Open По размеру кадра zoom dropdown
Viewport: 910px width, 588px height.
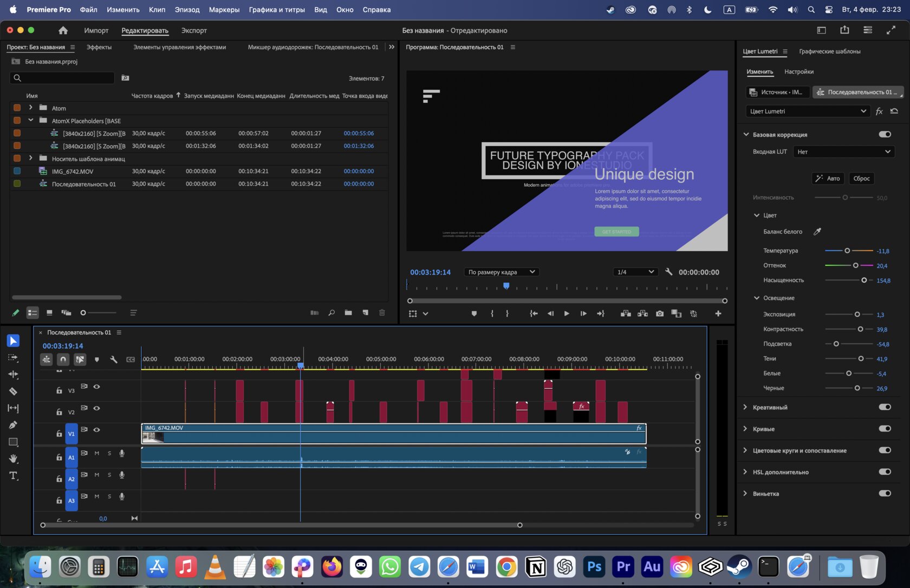(x=501, y=272)
